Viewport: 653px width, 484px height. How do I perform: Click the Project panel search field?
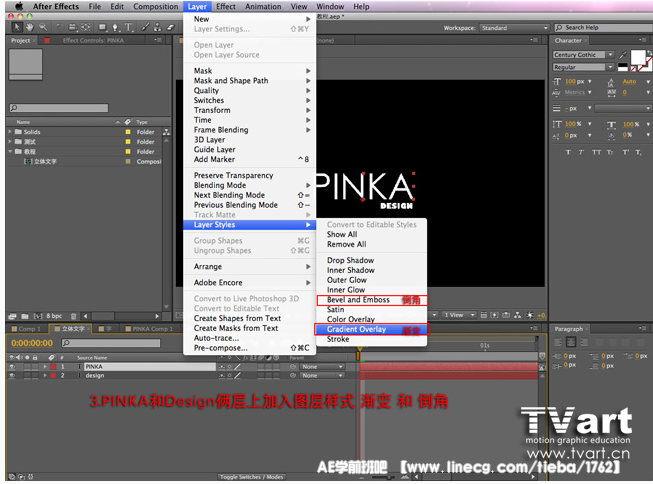[x=59, y=108]
